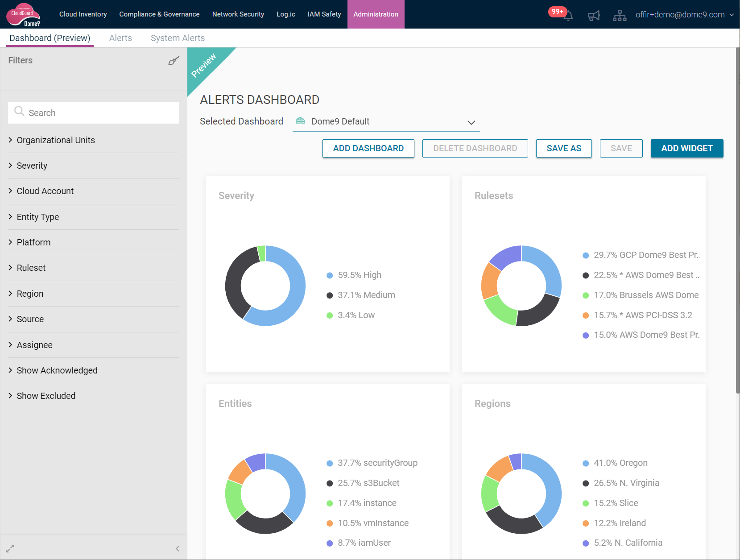The image size is (740, 560).
Task: Click the 99+ notification badge
Action: [x=558, y=12]
